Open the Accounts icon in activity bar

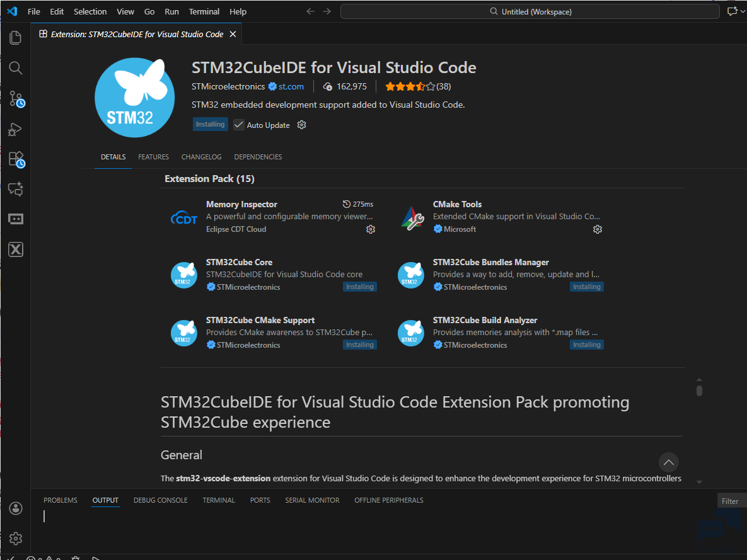pyautogui.click(x=16, y=508)
